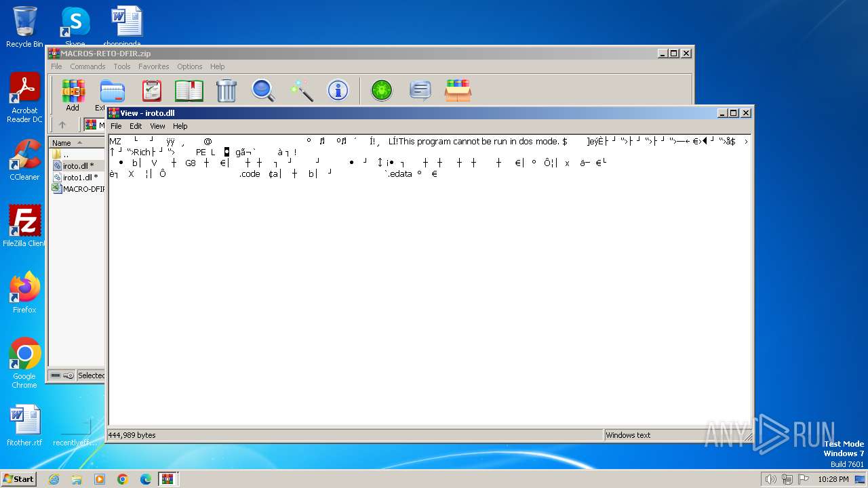Open CCleaner desktop shortcut
The height and width of the screenshot is (488, 868).
pyautogui.click(x=24, y=160)
